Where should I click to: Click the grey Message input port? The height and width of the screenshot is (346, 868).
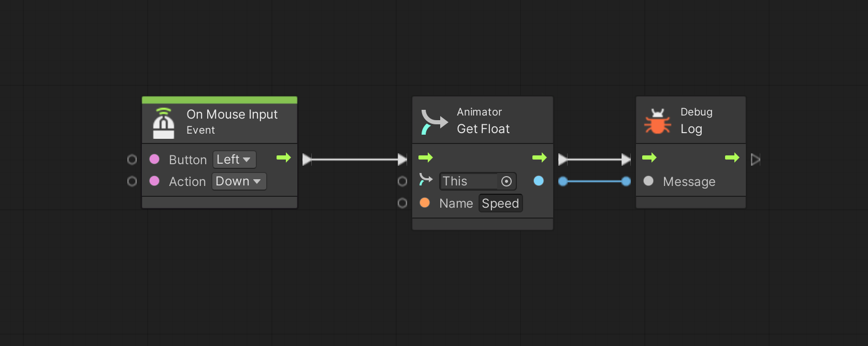click(648, 181)
